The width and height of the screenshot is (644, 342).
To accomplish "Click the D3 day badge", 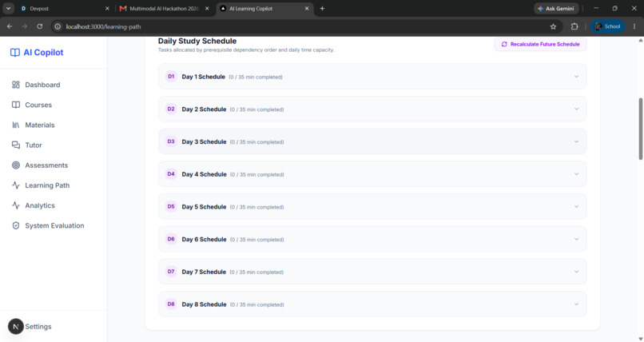I will tap(171, 141).
